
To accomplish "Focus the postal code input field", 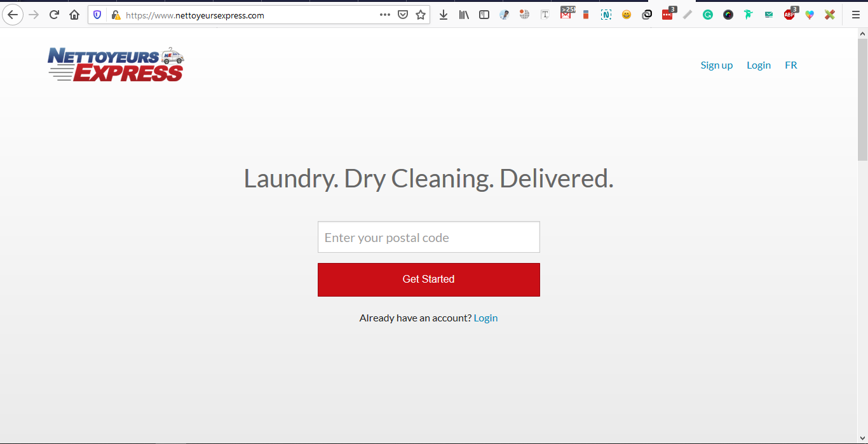I will coord(428,238).
